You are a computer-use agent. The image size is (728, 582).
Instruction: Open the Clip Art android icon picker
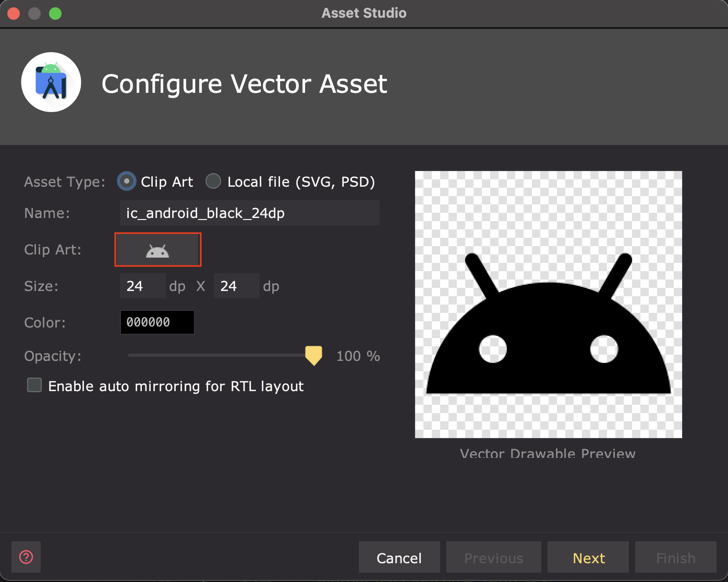click(157, 250)
